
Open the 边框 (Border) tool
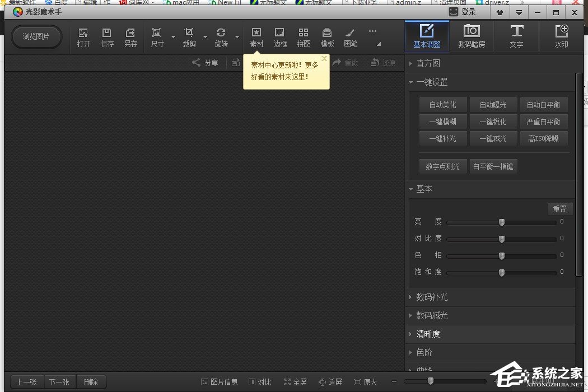click(x=280, y=37)
